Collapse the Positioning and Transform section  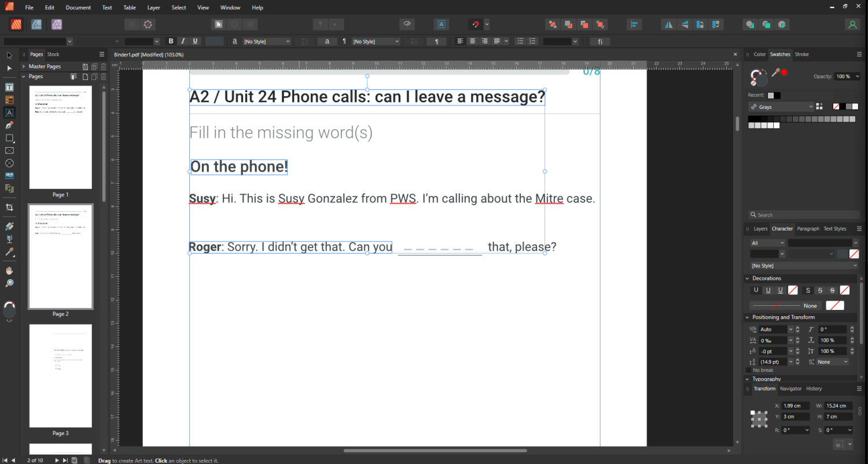748,317
